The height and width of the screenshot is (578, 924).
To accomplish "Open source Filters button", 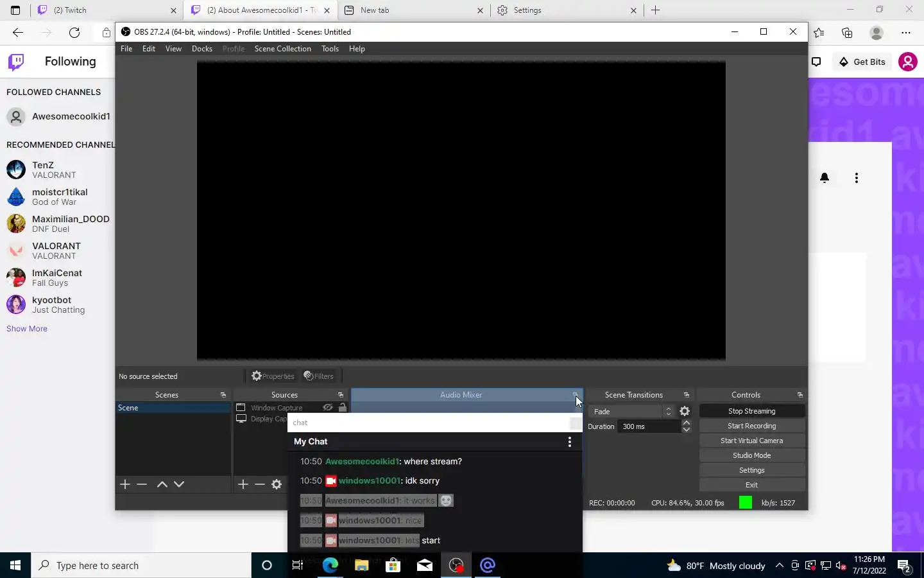I will point(319,376).
